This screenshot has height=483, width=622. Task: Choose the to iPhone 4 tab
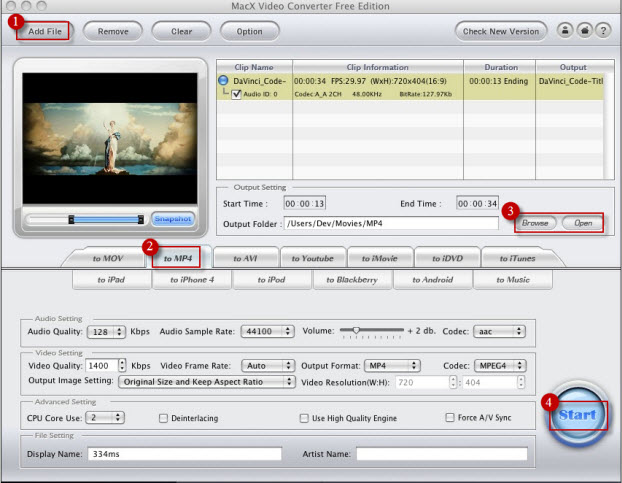(192, 280)
